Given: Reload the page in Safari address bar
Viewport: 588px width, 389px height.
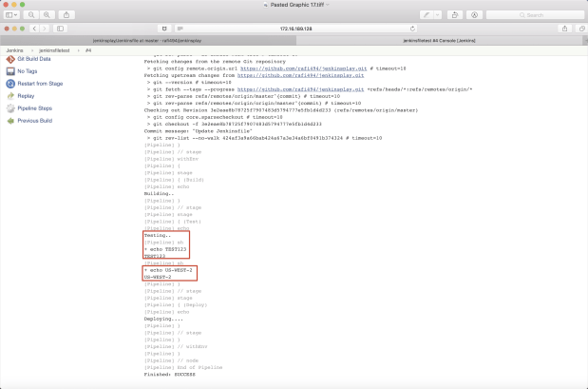Looking at the screenshot, I should pos(412,29).
